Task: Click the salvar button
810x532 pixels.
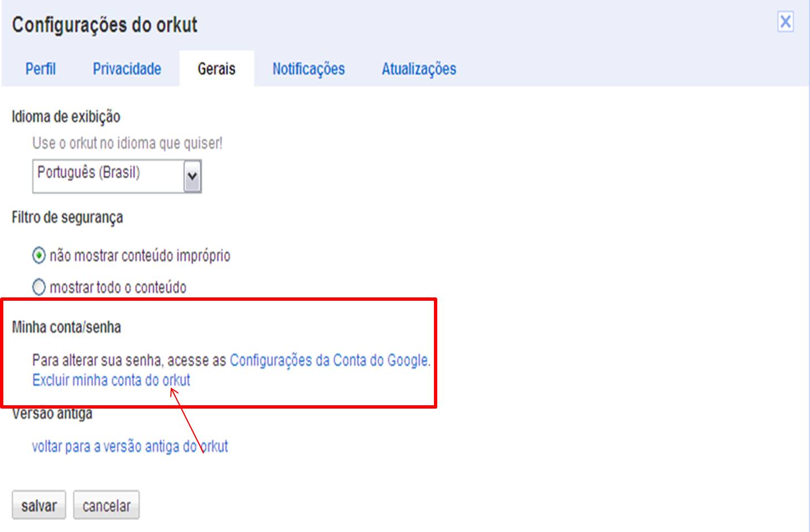Action: click(39, 505)
